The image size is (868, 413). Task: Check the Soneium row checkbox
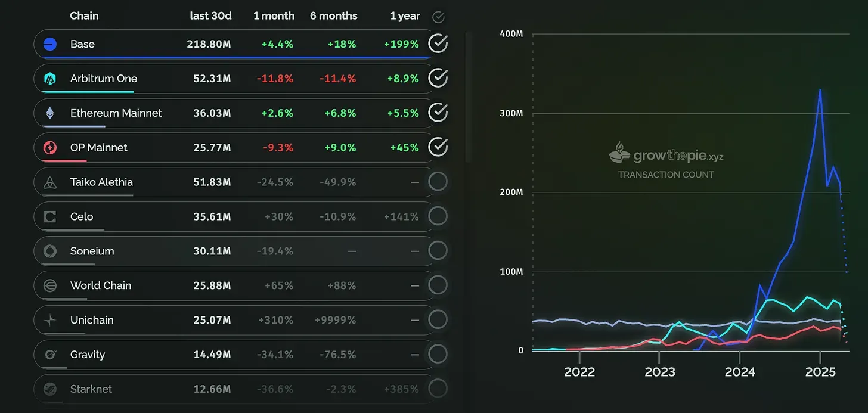[x=438, y=250]
